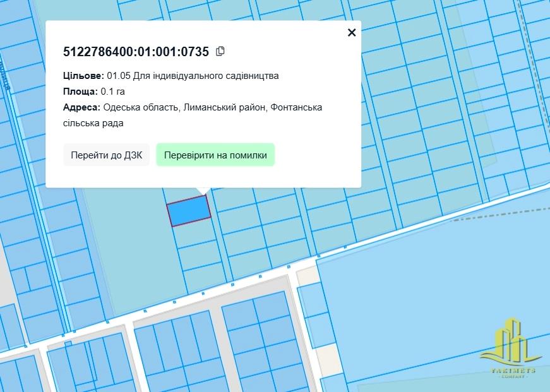
Task: Click the gray dashed boundary line on the right
Action: pos(505,215)
